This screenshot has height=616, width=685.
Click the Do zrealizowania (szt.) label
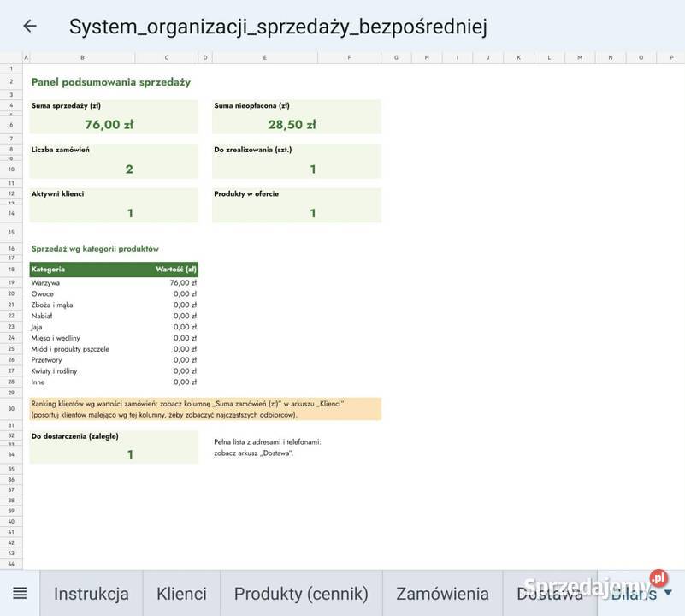[x=253, y=150]
